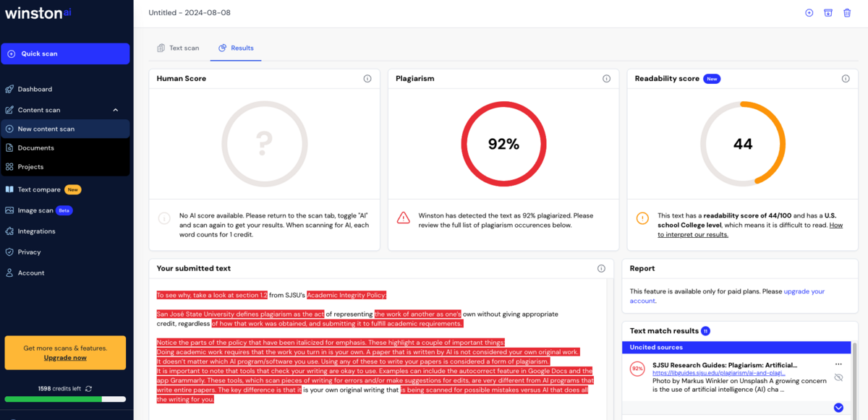Click info icon beside Your submitted text
The image size is (868, 420).
tap(601, 268)
